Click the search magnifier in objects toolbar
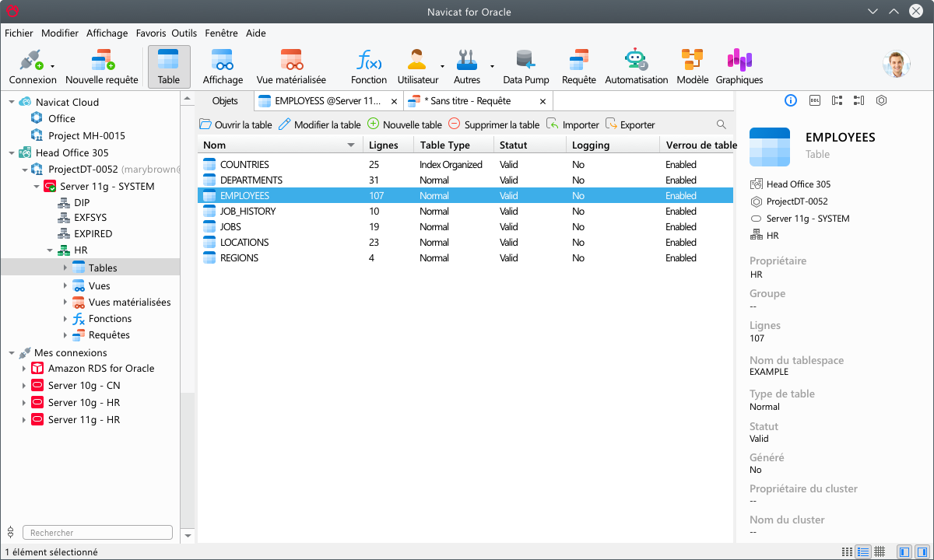The image size is (934, 560). coord(722,124)
